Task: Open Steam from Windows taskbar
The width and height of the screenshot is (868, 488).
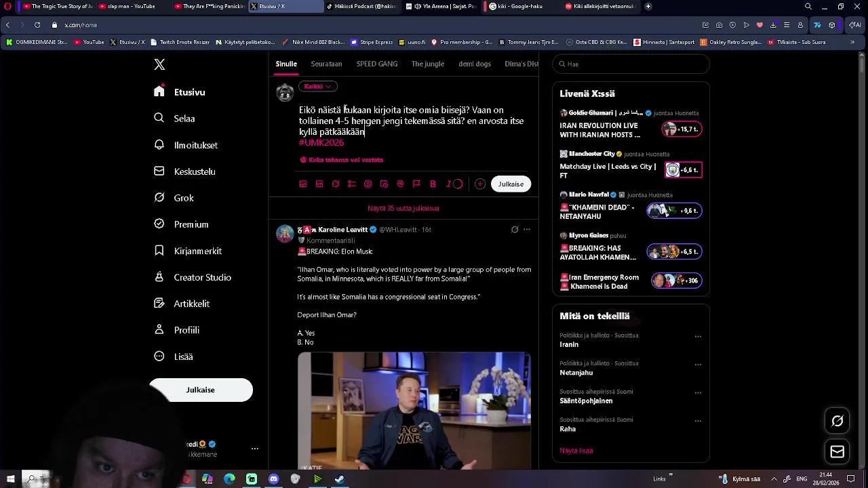Action: (x=340, y=479)
